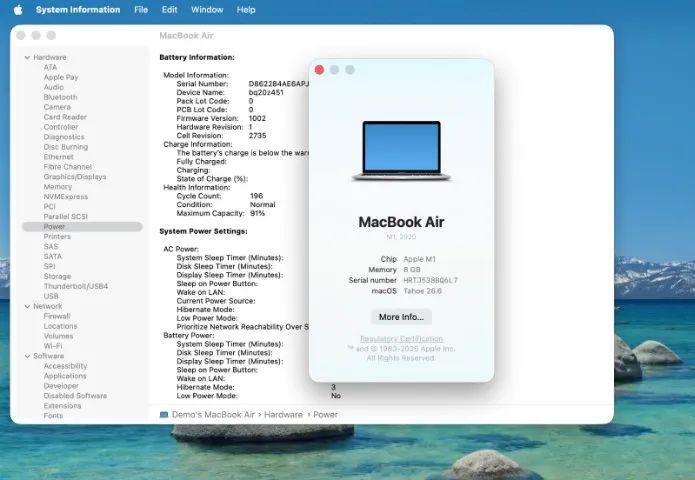Open the Edit menu
The height and width of the screenshot is (480, 695).
(169, 10)
